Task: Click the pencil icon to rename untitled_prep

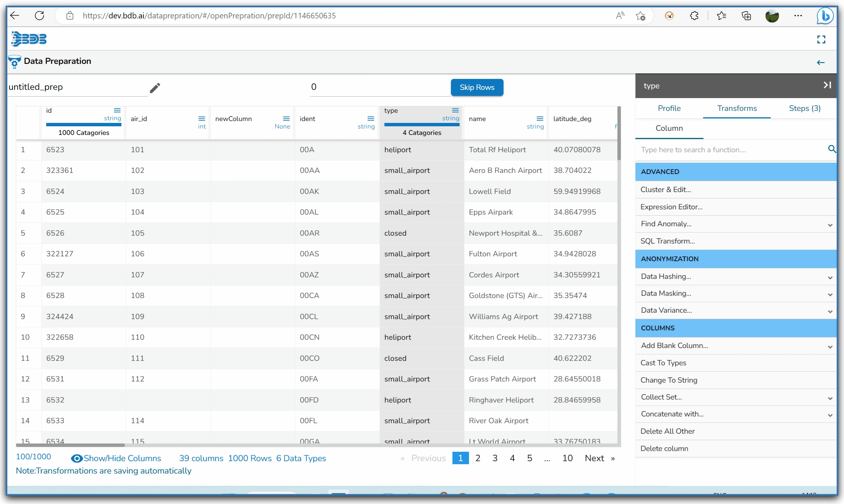Action: click(155, 88)
